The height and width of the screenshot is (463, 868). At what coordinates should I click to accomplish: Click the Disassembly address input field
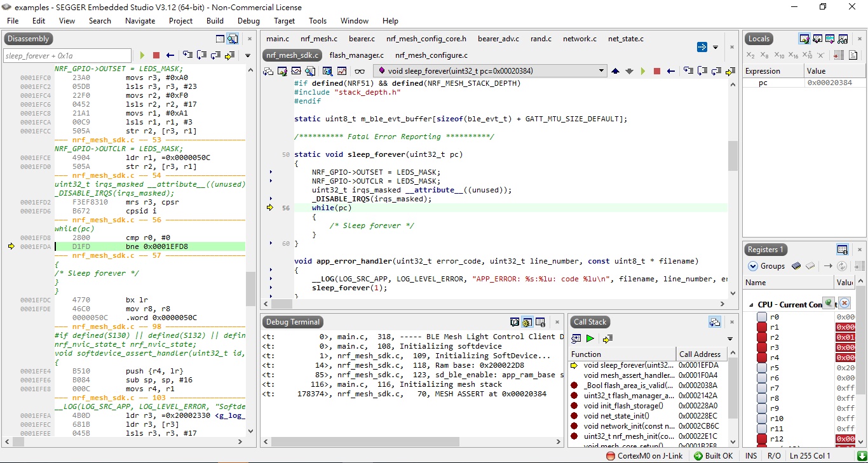click(x=67, y=56)
